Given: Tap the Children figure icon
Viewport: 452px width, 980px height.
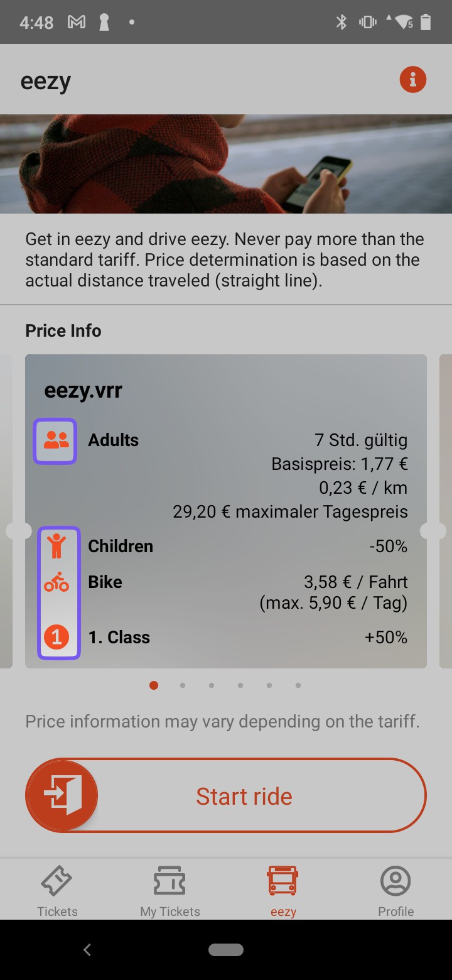Looking at the screenshot, I should (56, 546).
